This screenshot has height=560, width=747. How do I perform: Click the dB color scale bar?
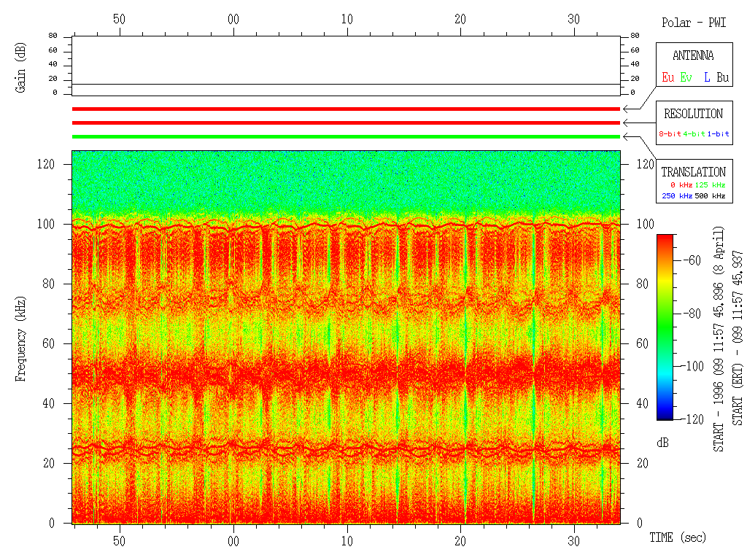[x=665, y=327]
